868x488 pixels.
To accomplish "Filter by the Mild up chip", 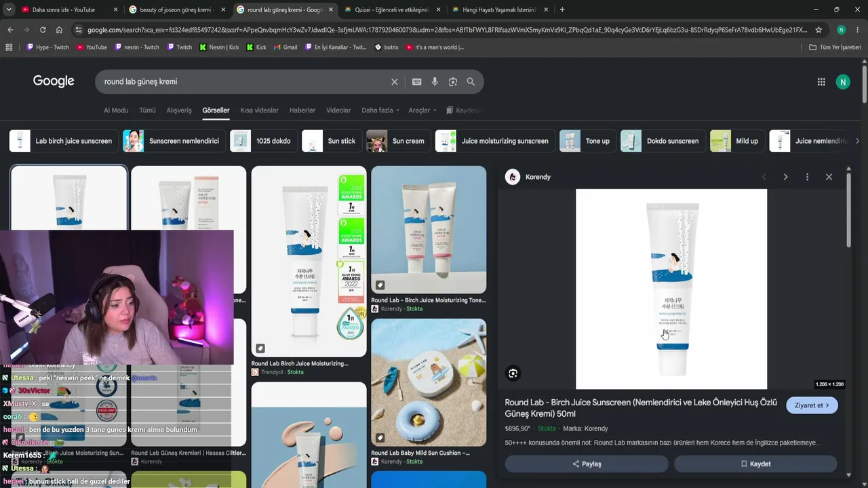I will [x=738, y=141].
